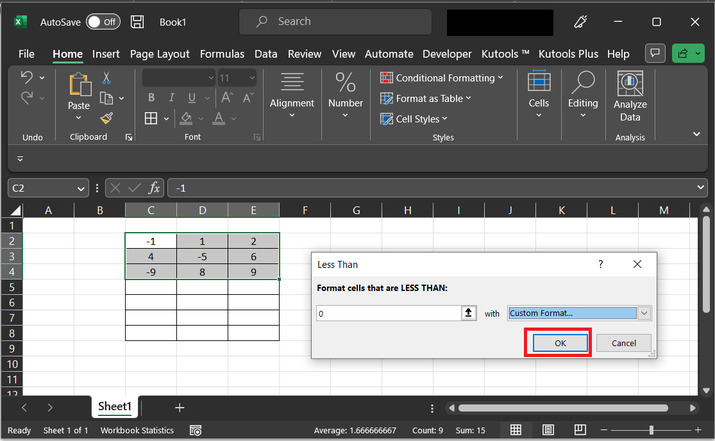715x441 pixels.
Task: Open the Name Box dropdown arrow
Action: pos(81,188)
